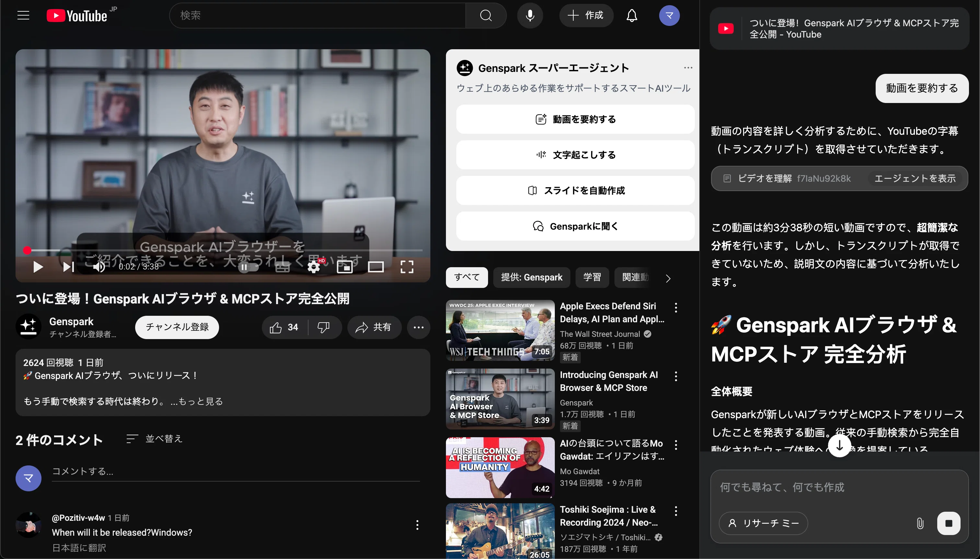
Task: Click エージェントを表示 in the sidebar
Action: [915, 178]
